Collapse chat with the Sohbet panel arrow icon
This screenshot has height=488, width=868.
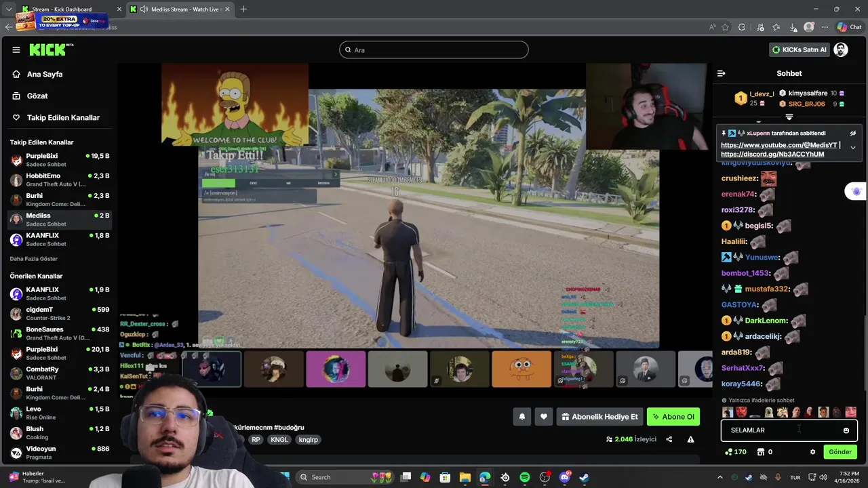pyautogui.click(x=722, y=73)
